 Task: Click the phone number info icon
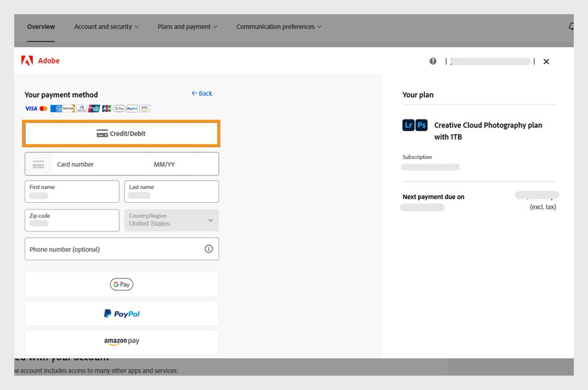click(209, 249)
